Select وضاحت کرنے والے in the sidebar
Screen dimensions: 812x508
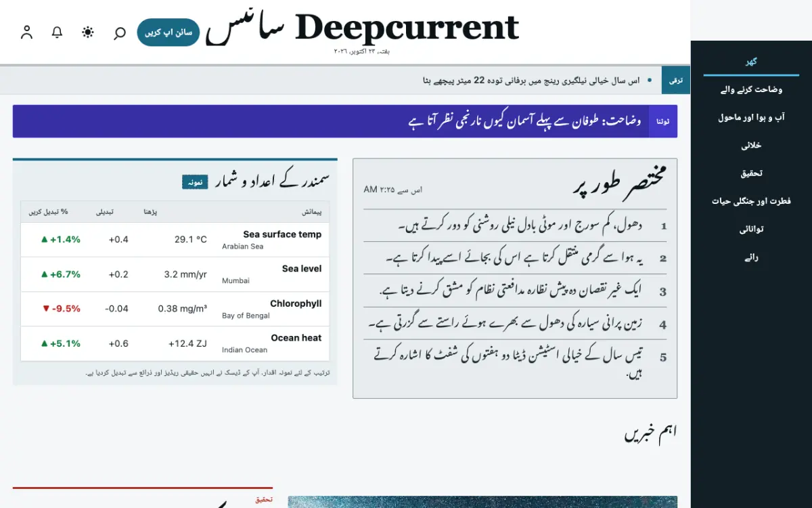pyautogui.click(x=751, y=89)
